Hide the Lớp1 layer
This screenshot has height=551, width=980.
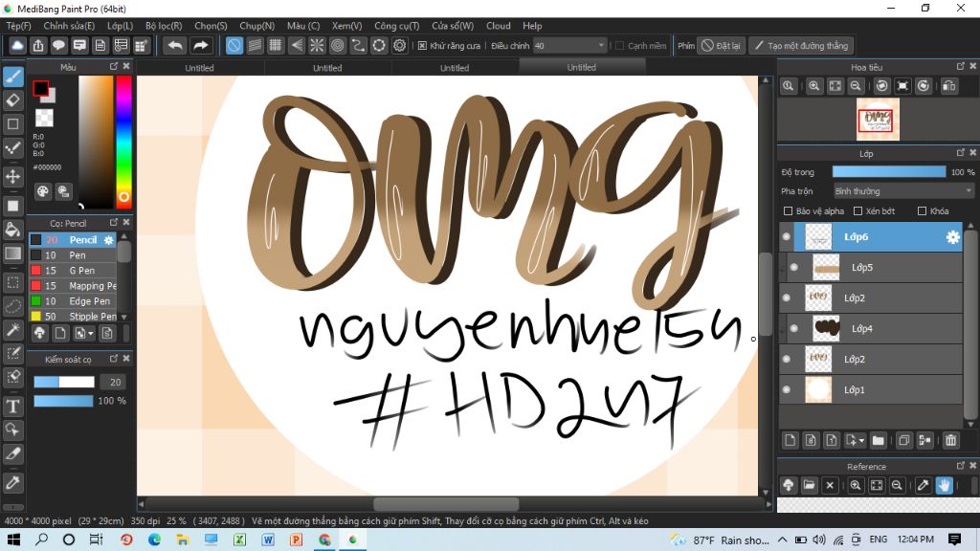(787, 390)
